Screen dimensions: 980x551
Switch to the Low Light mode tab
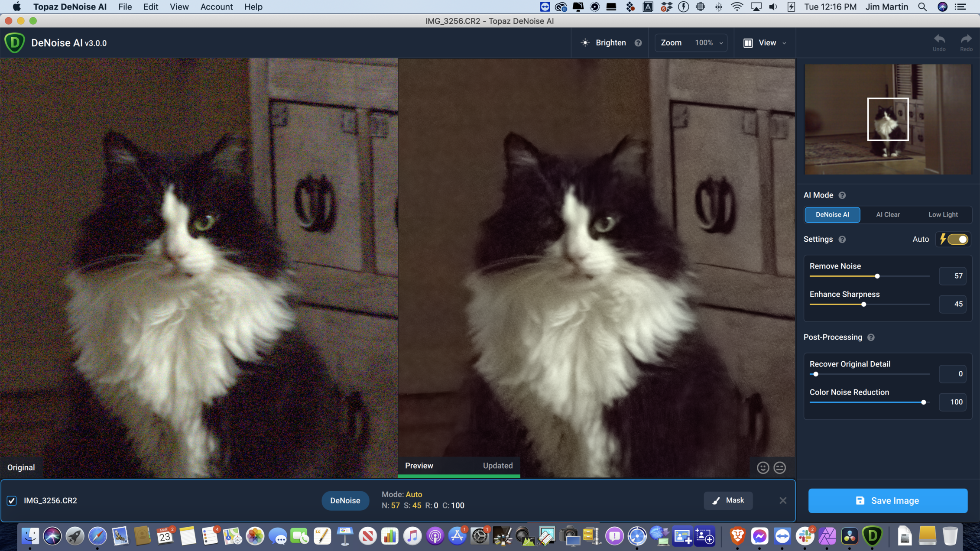coord(943,215)
